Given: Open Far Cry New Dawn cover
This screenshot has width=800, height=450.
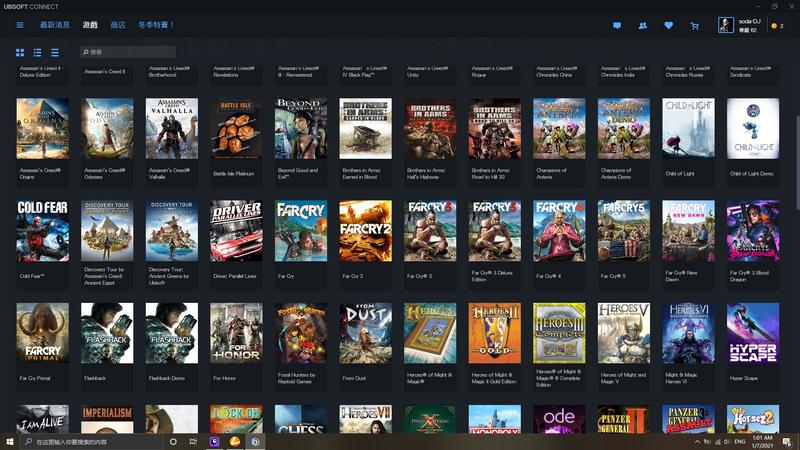Looking at the screenshot, I should pos(688,231).
